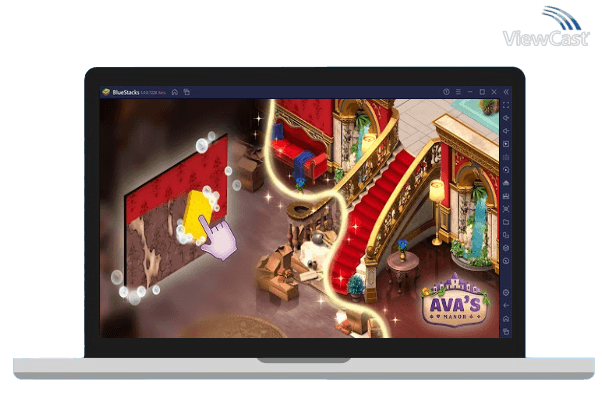Viewport: 602px width, 414px height.
Task: Toggle fullscreen mode from the sidebar
Action: pyautogui.click(x=506, y=105)
